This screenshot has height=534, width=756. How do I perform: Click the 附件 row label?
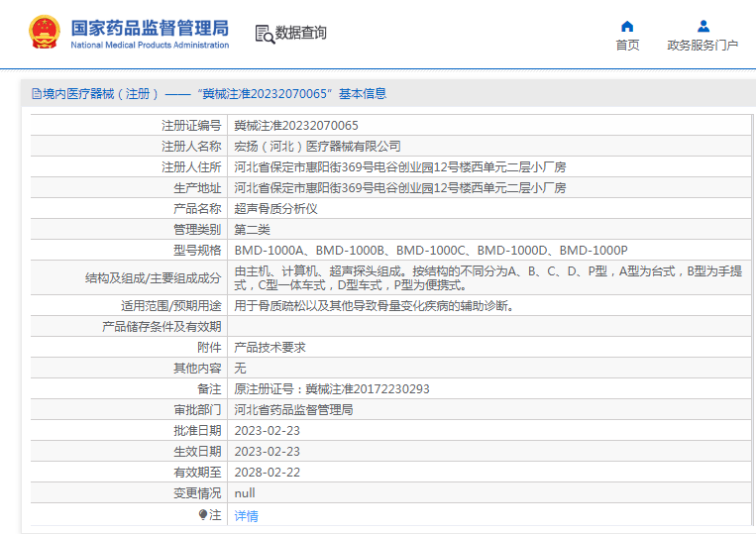point(209,347)
